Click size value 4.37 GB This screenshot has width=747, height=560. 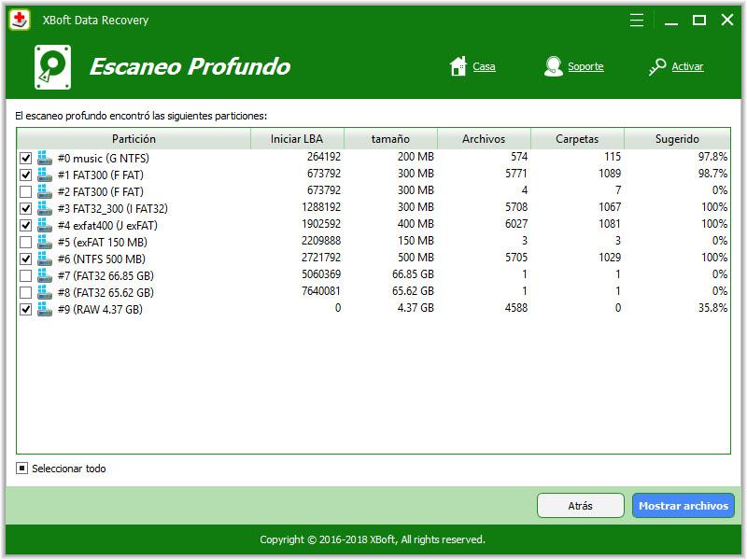coord(416,308)
